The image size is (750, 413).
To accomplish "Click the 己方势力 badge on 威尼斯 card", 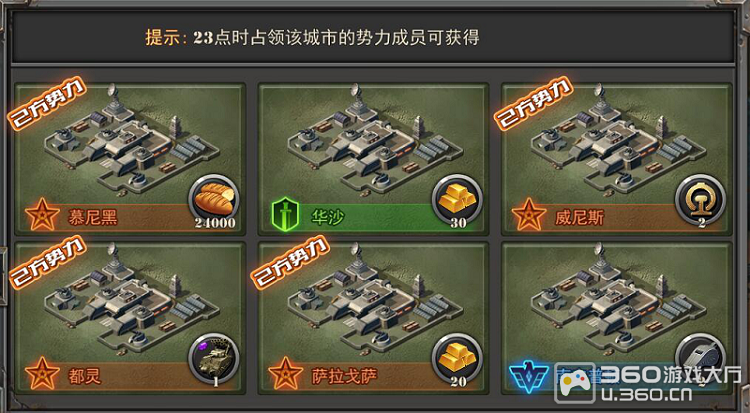I will (x=533, y=103).
